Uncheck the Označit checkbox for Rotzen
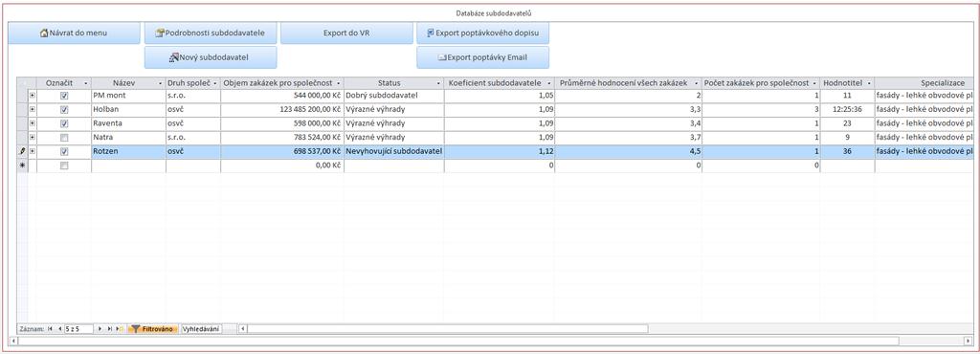The image size is (980, 354). point(64,152)
